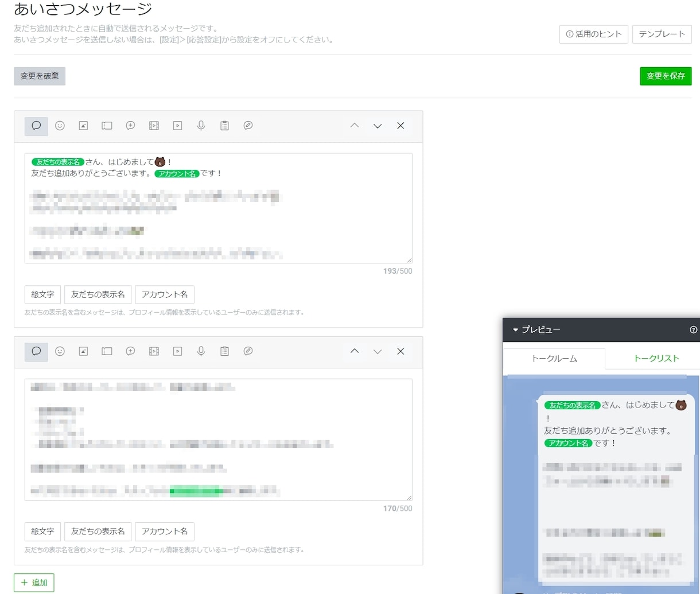The image size is (700, 594).
Task: Switch preview to トークルーム tab
Action: (554, 359)
